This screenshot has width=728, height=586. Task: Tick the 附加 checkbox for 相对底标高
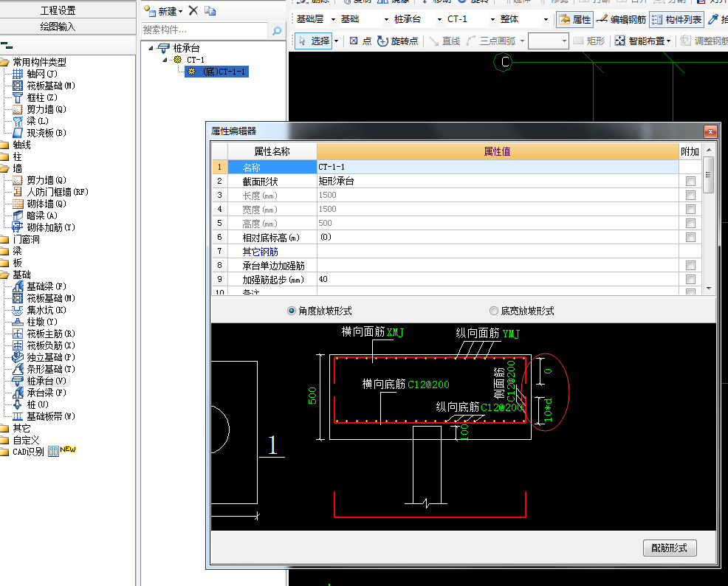[690, 238]
